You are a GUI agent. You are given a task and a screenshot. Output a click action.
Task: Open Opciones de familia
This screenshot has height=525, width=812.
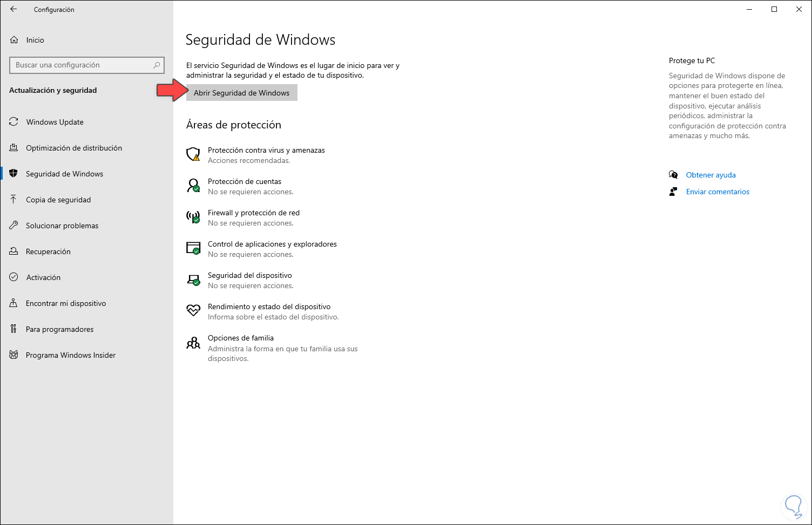click(241, 338)
